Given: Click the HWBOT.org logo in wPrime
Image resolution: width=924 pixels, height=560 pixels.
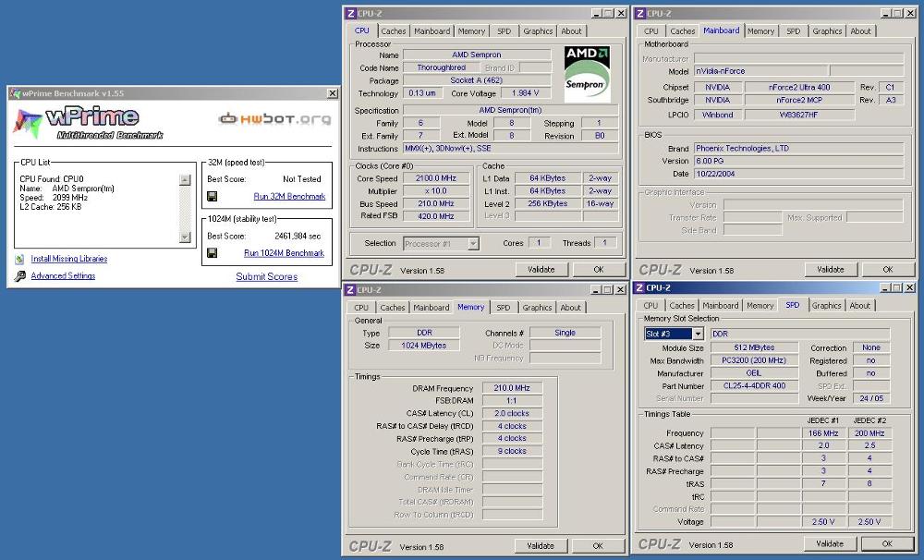Looking at the screenshot, I should tap(274, 119).
